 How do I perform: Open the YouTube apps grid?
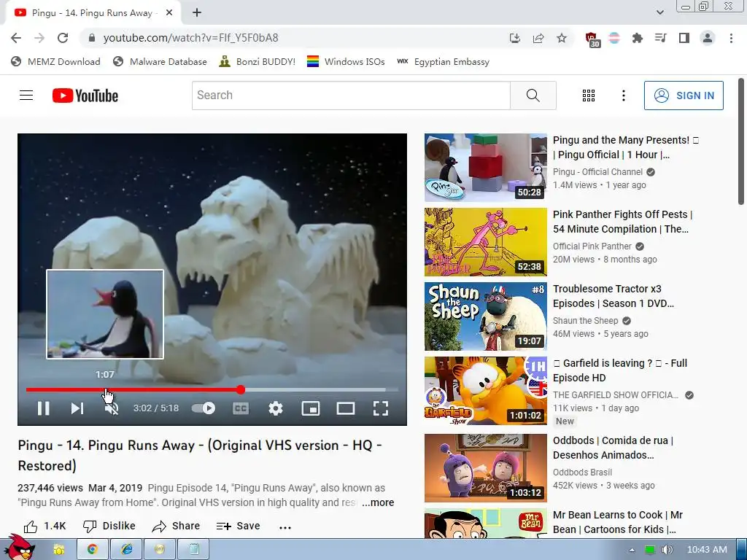click(x=589, y=96)
